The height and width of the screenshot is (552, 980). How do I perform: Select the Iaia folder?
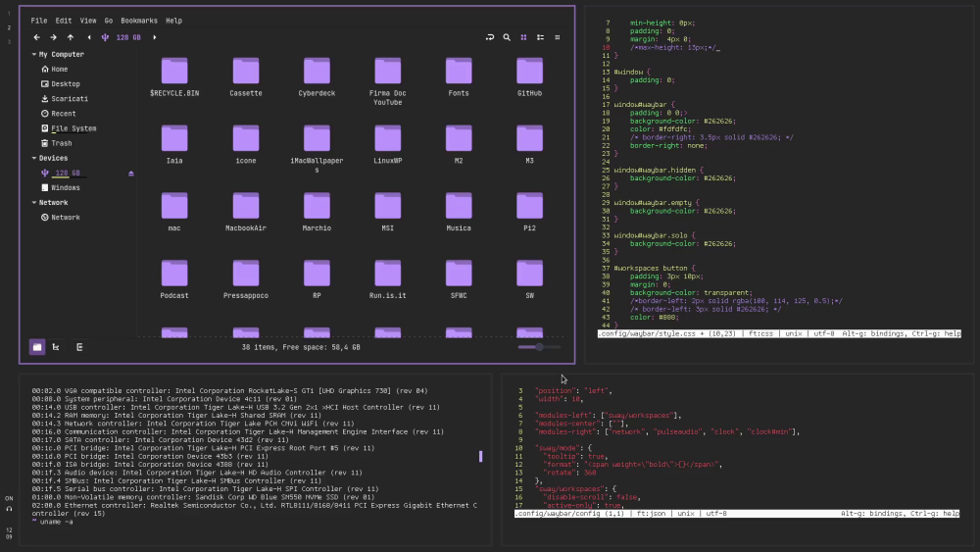click(x=174, y=145)
